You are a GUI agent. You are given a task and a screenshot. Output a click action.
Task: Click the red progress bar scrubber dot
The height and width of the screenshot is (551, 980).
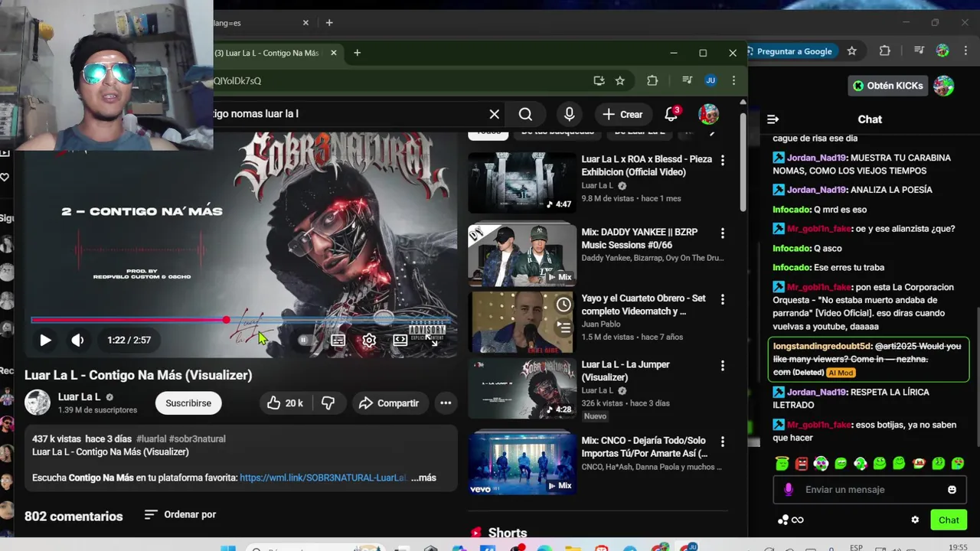click(227, 320)
